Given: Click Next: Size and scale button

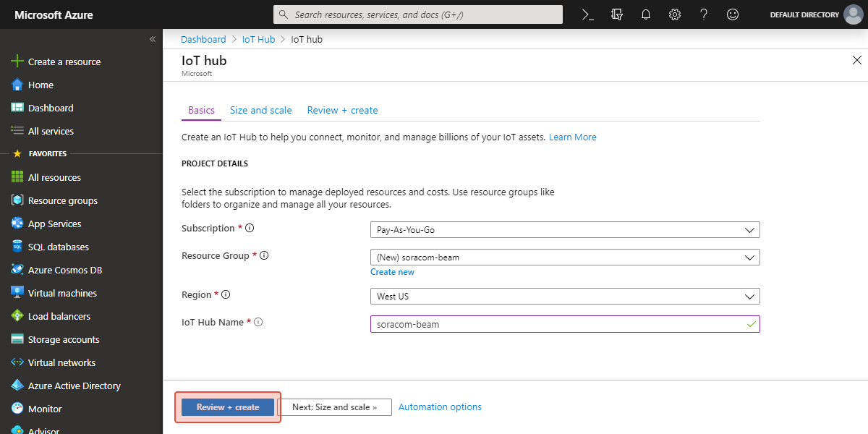Looking at the screenshot, I should pyautogui.click(x=334, y=407).
